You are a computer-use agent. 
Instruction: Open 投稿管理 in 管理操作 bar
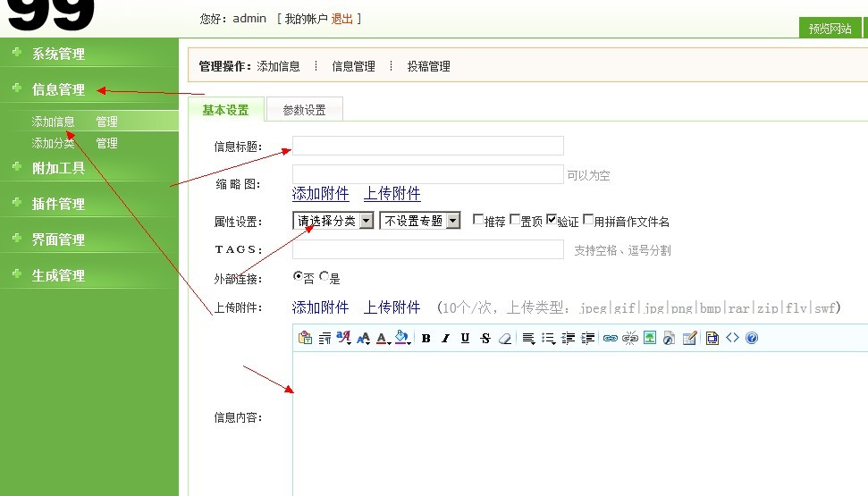tap(429, 66)
